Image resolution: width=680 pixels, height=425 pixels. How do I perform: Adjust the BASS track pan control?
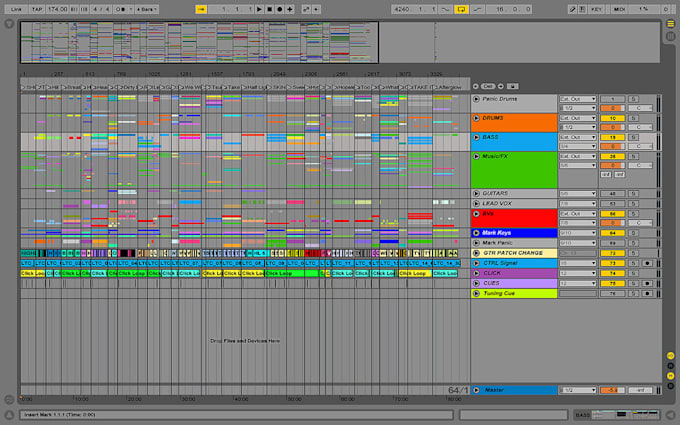tap(641, 146)
